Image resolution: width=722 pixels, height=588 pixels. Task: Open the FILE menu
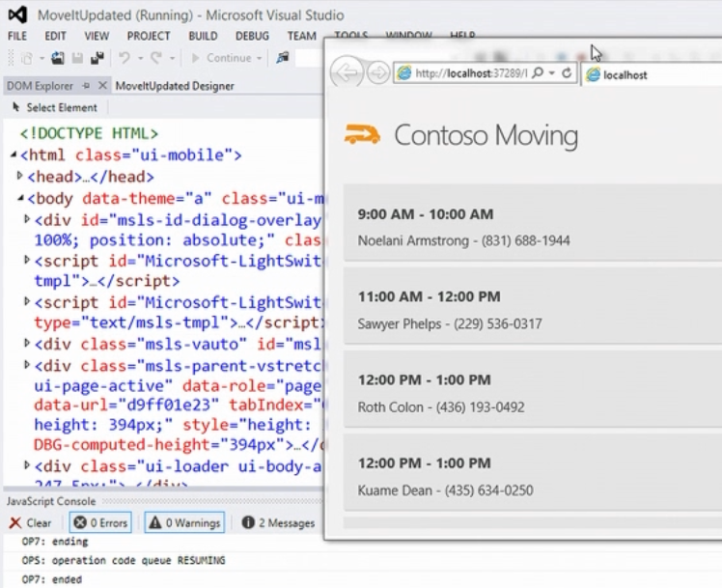[17, 36]
